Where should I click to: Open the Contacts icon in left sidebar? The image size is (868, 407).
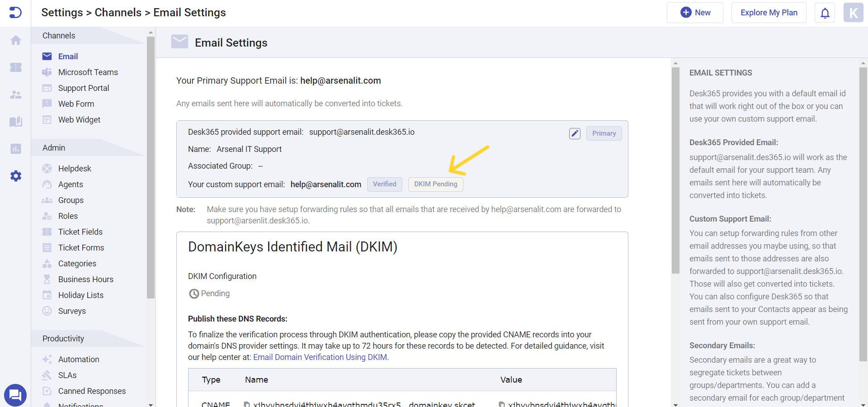tap(16, 95)
